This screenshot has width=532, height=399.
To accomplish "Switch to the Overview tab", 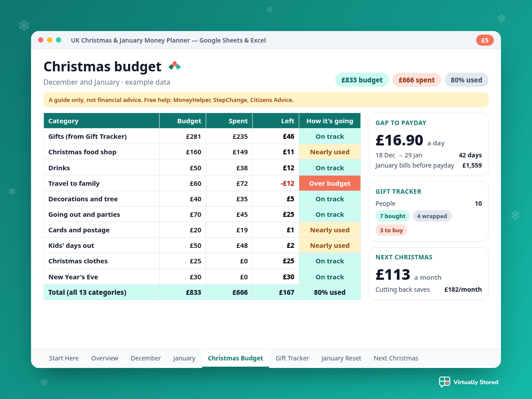I will [105, 358].
